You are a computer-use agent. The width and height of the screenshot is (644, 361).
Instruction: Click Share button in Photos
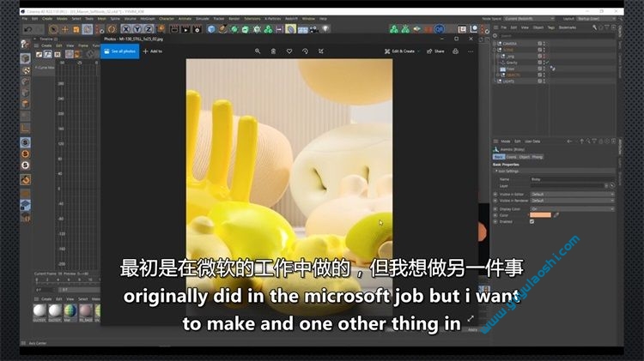pyautogui.click(x=435, y=51)
